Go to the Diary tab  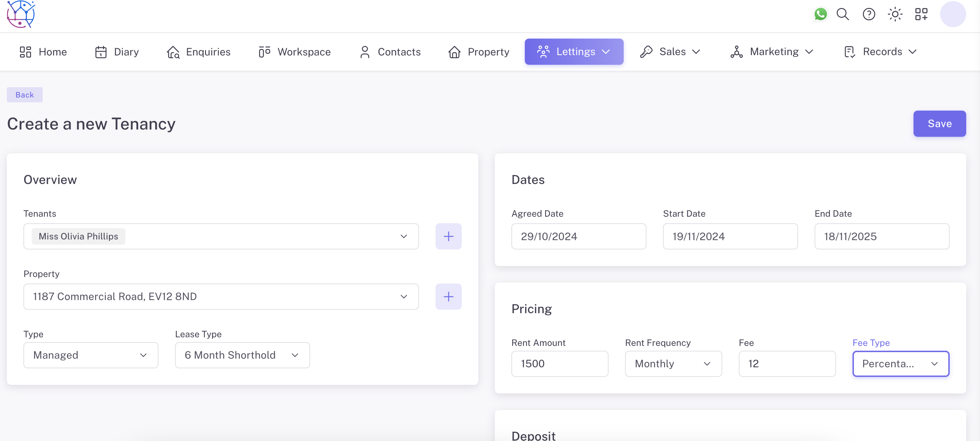(x=117, y=52)
